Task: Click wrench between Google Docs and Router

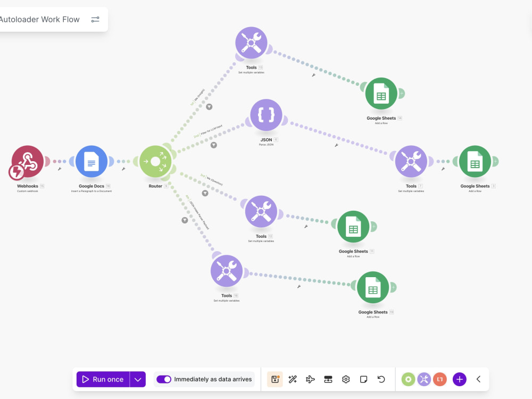Action: tap(123, 169)
